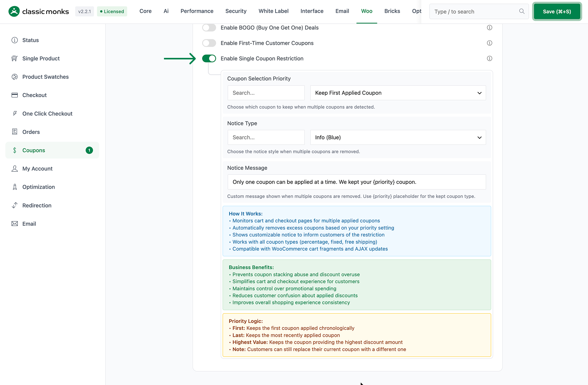588x385 pixels.
Task: Open the partially visible Opt tab
Action: tap(416, 11)
